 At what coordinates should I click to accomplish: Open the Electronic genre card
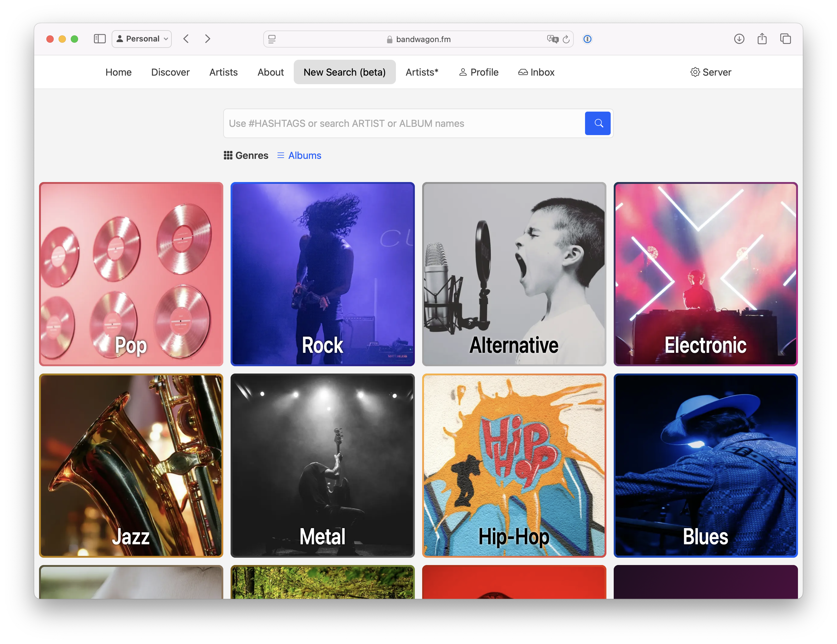pos(705,274)
